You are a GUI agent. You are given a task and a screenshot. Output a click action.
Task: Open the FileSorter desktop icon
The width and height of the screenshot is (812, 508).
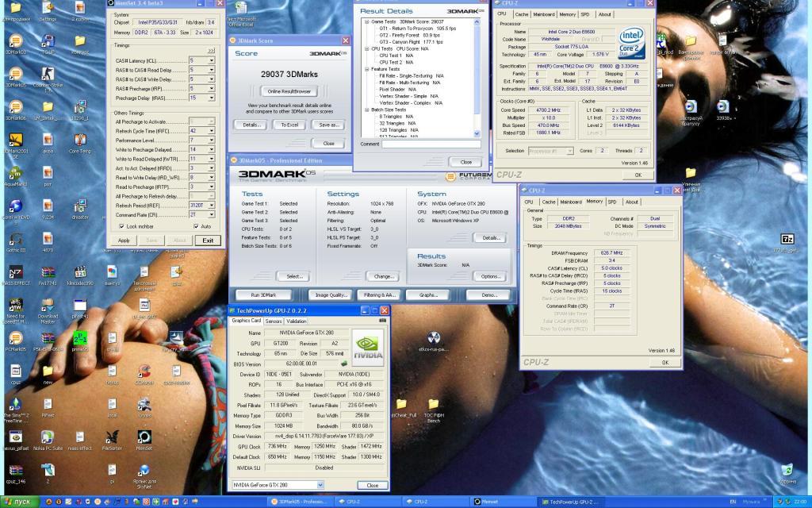tap(112, 437)
